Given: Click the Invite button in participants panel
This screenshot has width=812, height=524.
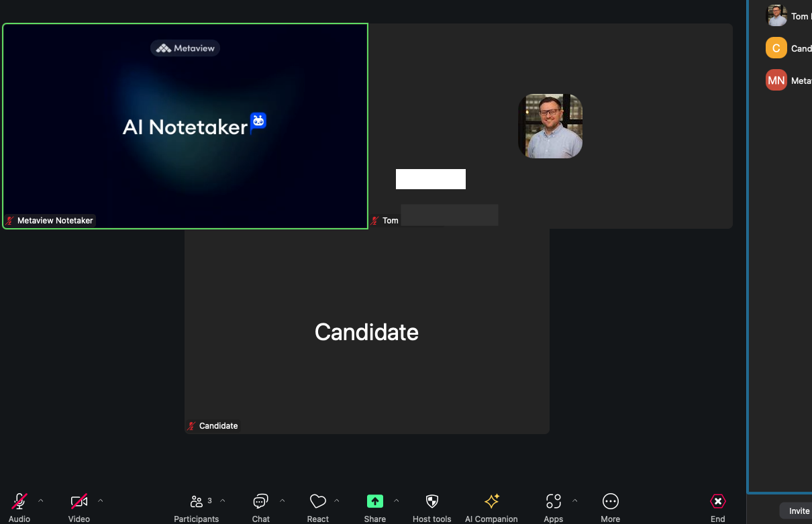Looking at the screenshot, I should 799,511.
